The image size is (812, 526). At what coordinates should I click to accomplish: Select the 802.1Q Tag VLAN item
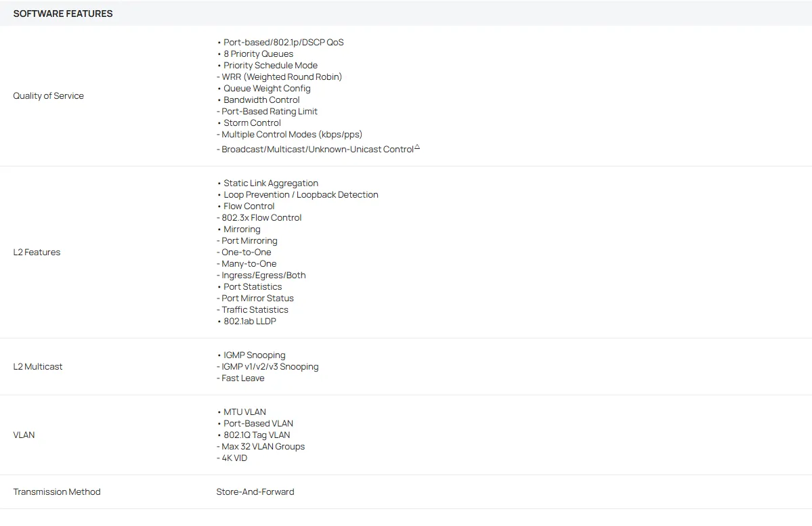click(256, 435)
